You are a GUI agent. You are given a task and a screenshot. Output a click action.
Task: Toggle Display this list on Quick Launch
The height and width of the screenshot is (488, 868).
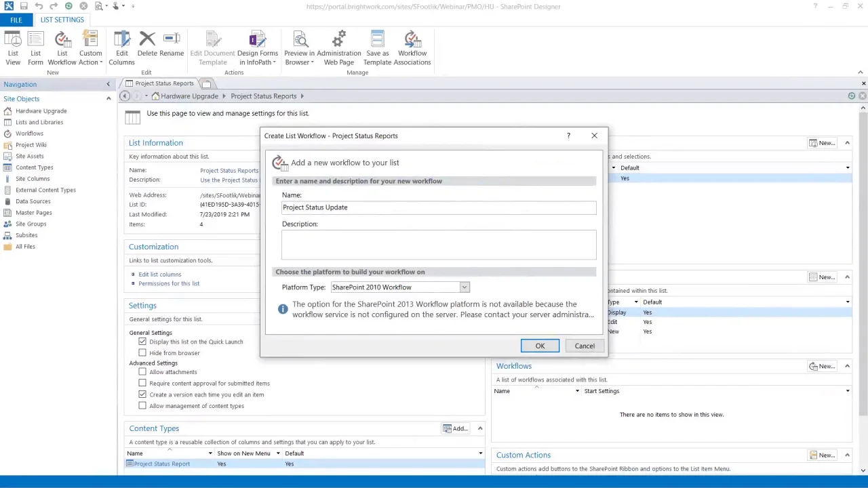pos(142,342)
